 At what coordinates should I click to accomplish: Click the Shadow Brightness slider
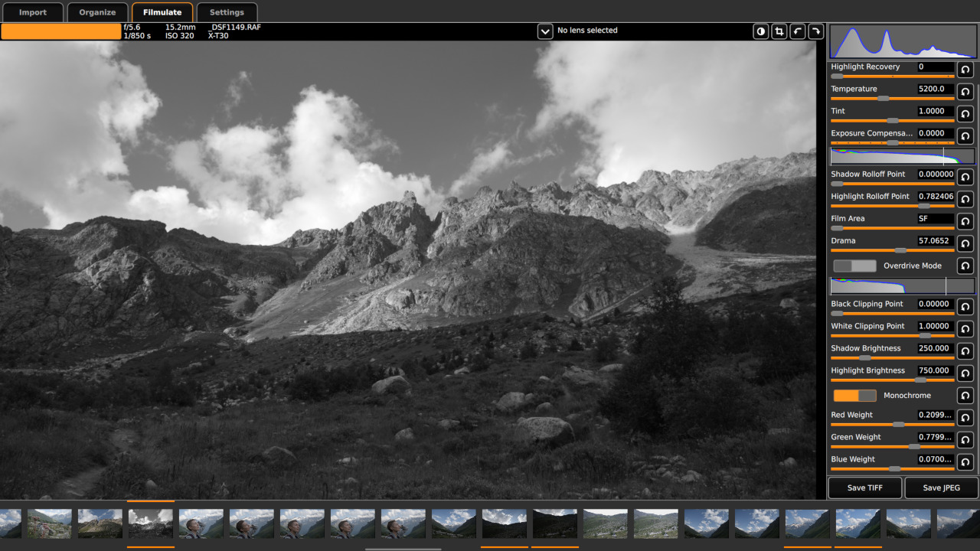click(893, 358)
